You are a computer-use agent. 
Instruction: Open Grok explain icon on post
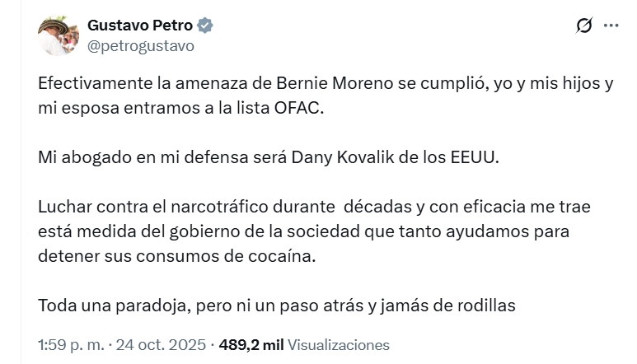583,26
